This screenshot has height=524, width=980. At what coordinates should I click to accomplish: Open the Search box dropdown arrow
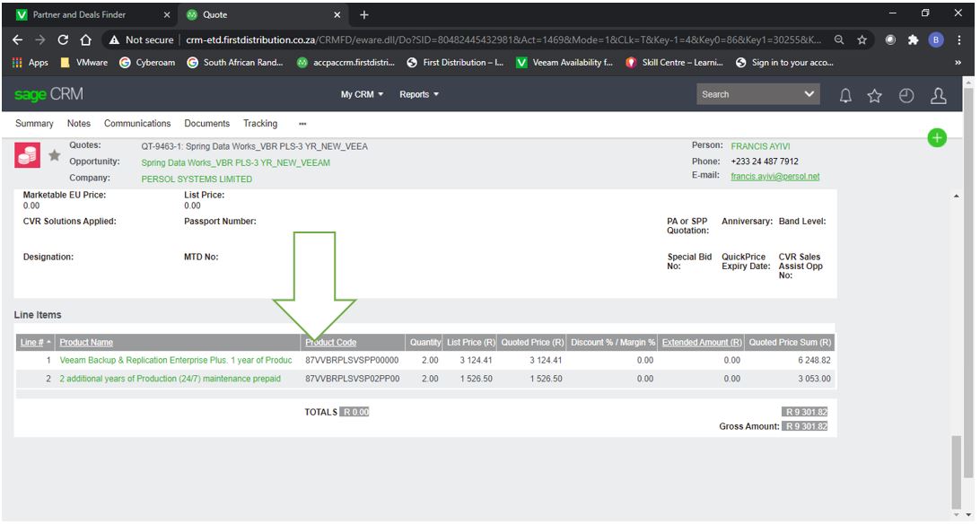(x=809, y=94)
